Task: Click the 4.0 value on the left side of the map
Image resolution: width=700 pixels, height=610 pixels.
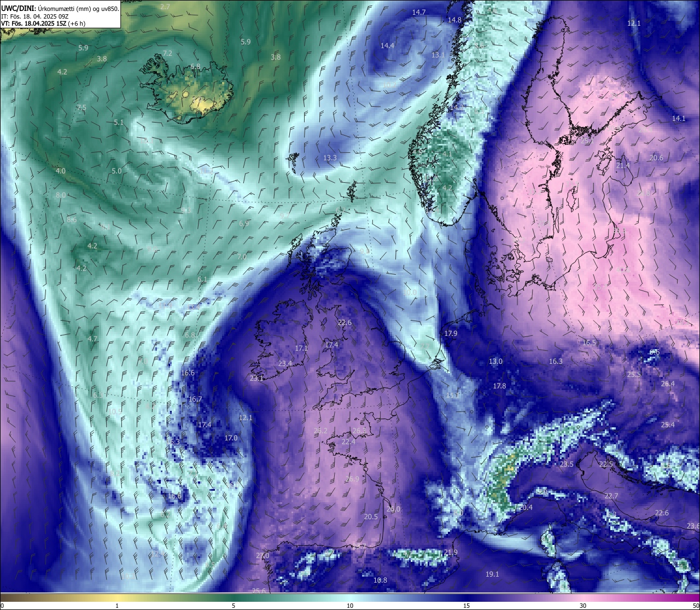Action: (60, 171)
